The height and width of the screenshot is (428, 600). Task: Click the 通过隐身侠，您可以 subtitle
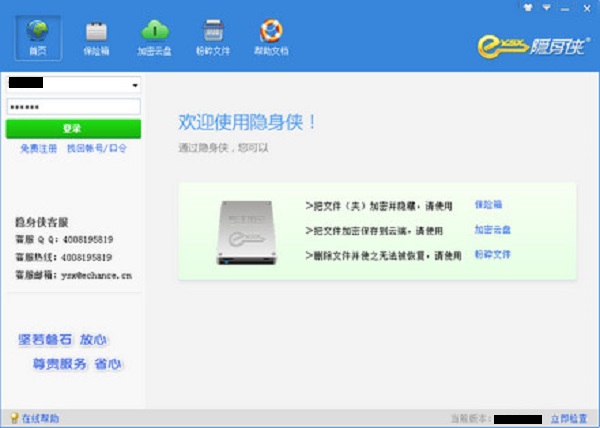click(223, 148)
